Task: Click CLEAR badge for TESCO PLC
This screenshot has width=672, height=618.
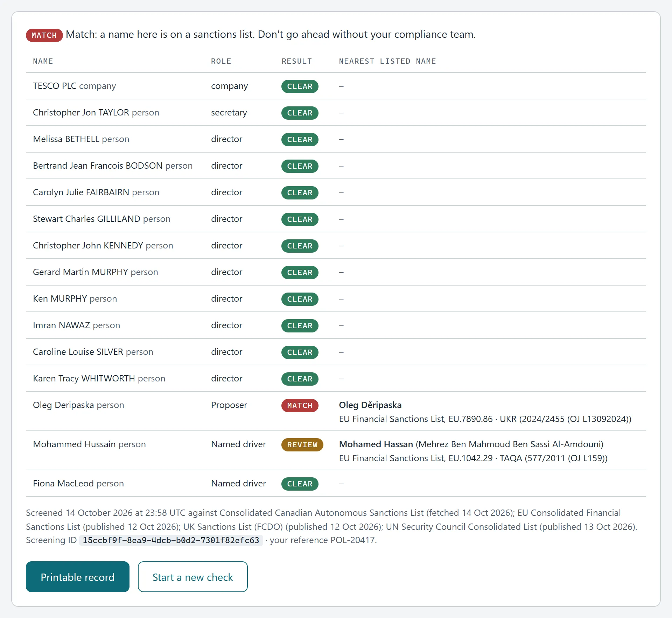Action: tap(300, 86)
